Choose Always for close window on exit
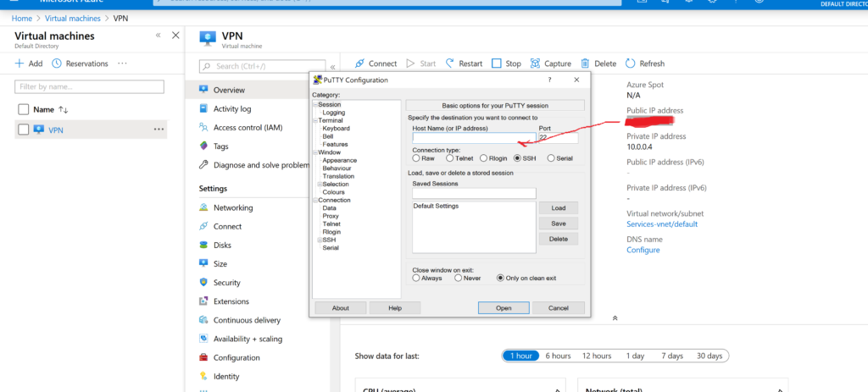Screen dimensions: 868x392 tap(416, 278)
